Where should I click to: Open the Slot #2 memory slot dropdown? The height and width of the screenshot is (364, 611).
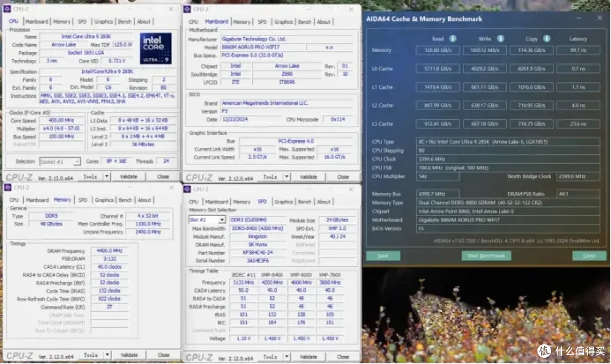pos(207,219)
